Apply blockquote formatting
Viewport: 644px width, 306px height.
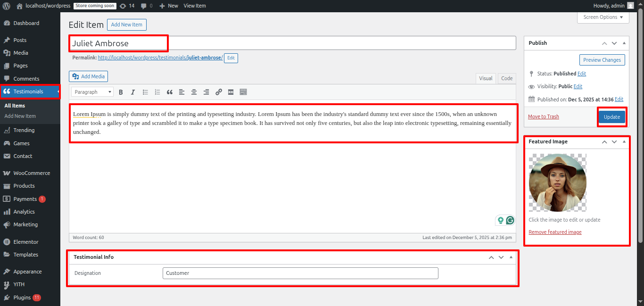tap(170, 92)
